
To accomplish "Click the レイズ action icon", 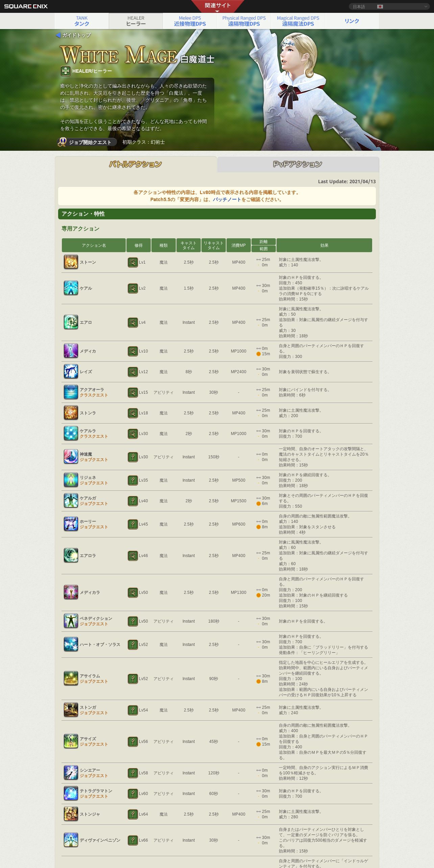I will pos(71,371).
